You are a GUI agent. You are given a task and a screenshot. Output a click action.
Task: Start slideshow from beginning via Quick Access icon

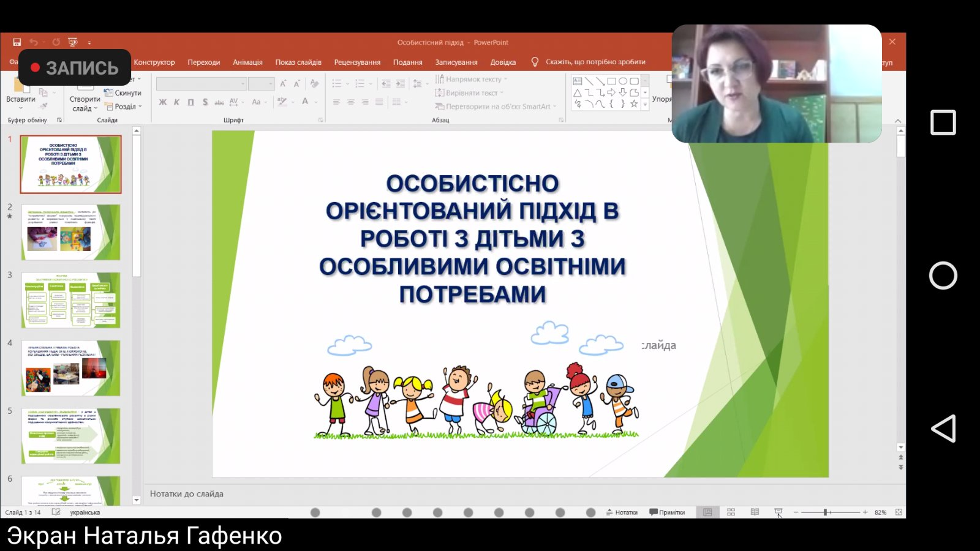[73, 42]
